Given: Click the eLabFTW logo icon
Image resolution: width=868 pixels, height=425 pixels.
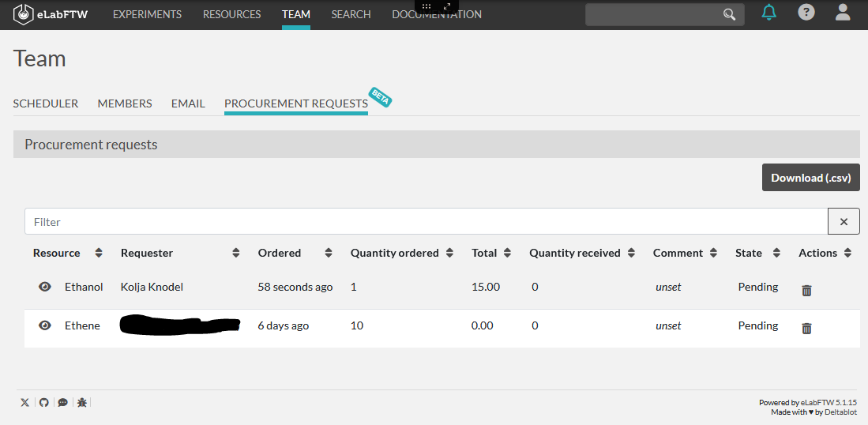Looking at the screenshot, I should pyautogui.click(x=24, y=14).
